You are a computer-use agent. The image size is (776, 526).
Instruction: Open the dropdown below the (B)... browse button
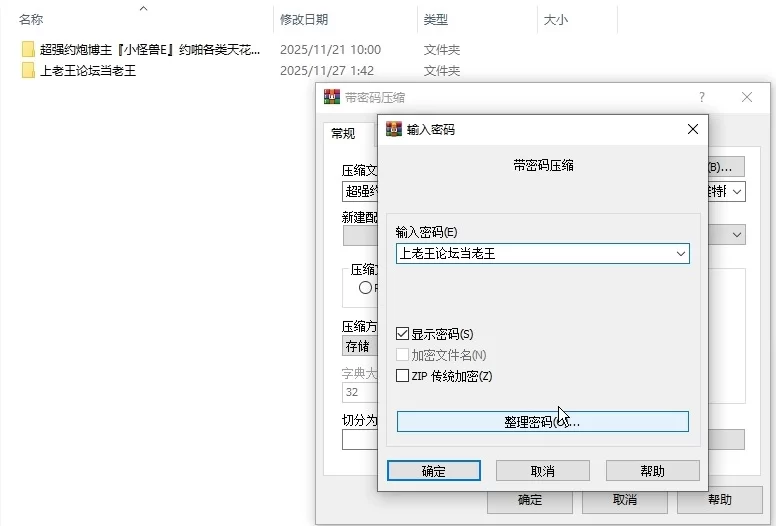click(737, 191)
